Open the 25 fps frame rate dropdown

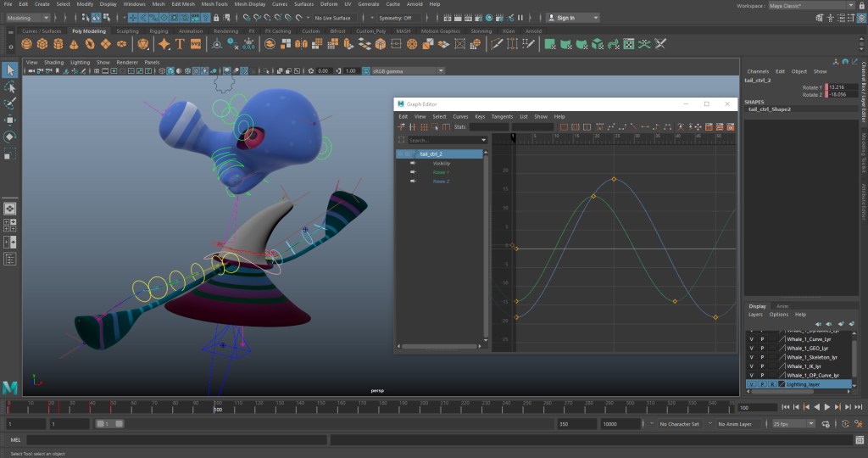click(792, 423)
